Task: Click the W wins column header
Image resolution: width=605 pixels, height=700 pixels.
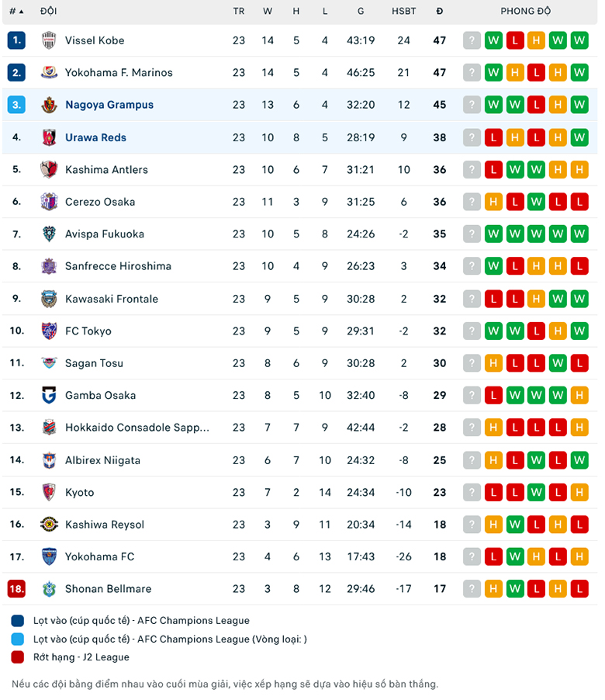Action: [x=268, y=12]
